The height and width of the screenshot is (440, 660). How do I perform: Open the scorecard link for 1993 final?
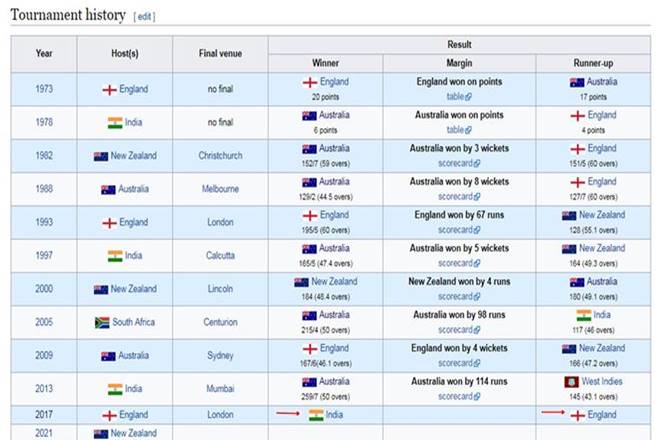tap(459, 229)
